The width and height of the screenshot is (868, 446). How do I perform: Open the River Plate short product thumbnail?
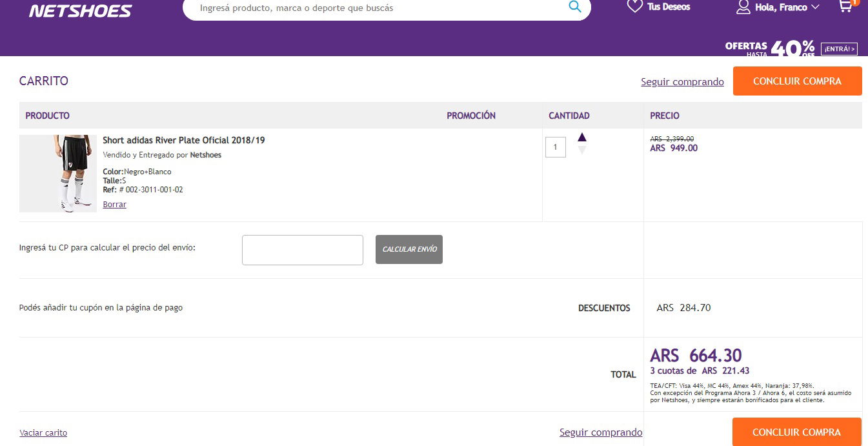[x=58, y=174]
